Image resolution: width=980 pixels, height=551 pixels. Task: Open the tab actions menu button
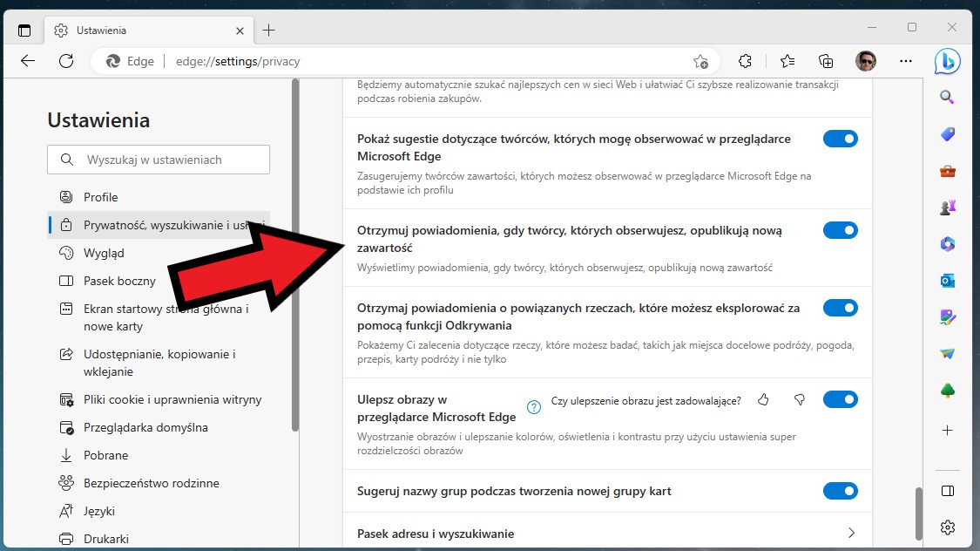click(x=24, y=31)
